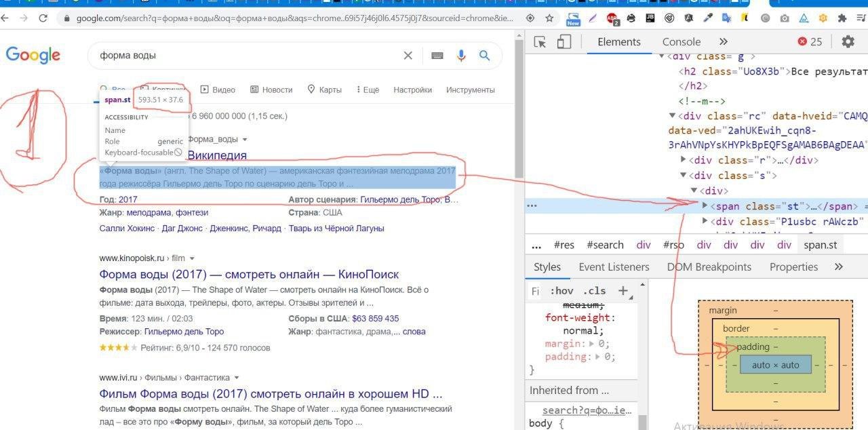868x430 pixels.
Task: Click the camera screenshot extension icon
Action: click(785, 18)
